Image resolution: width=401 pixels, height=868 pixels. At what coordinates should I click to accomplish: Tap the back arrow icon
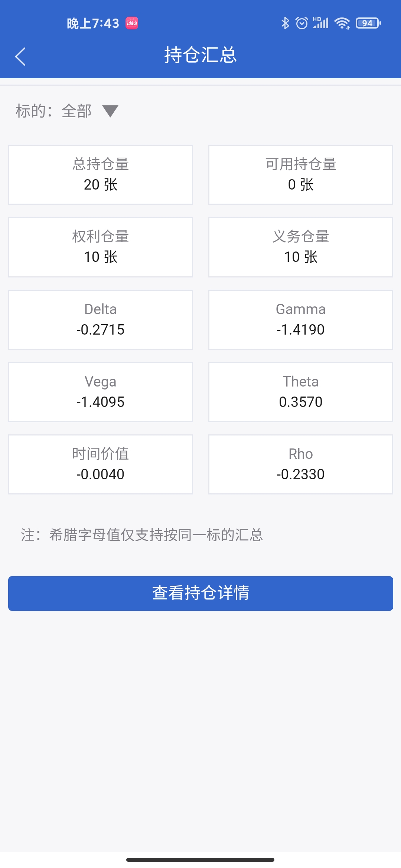[20, 56]
